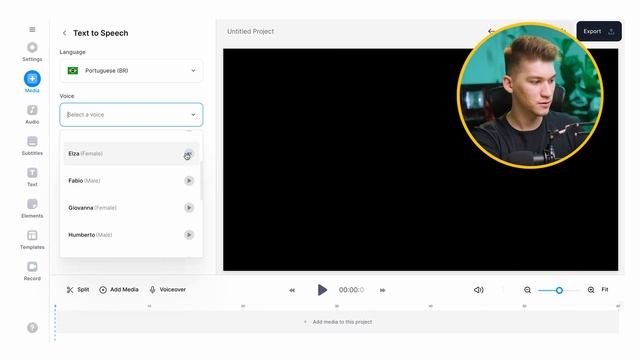The height and width of the screenshot is (360, 640).
Task: Choose the Elza (Female) voice
Action: (x=131, y=154)
